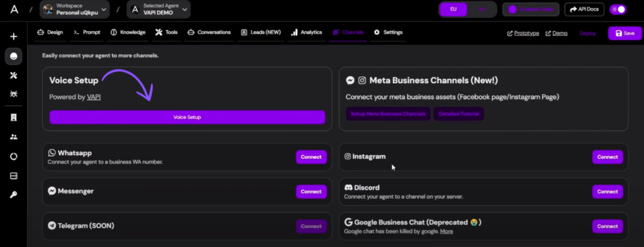The image size is (644, 247).
Task: Click the Messenger icon in Meta Business header
Action: pos(350,80)
